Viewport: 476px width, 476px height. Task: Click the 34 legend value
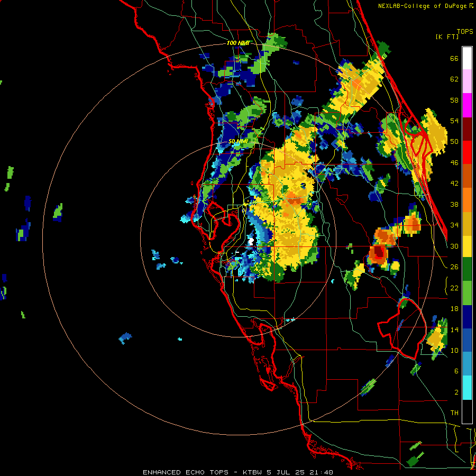tap(454, 225)
